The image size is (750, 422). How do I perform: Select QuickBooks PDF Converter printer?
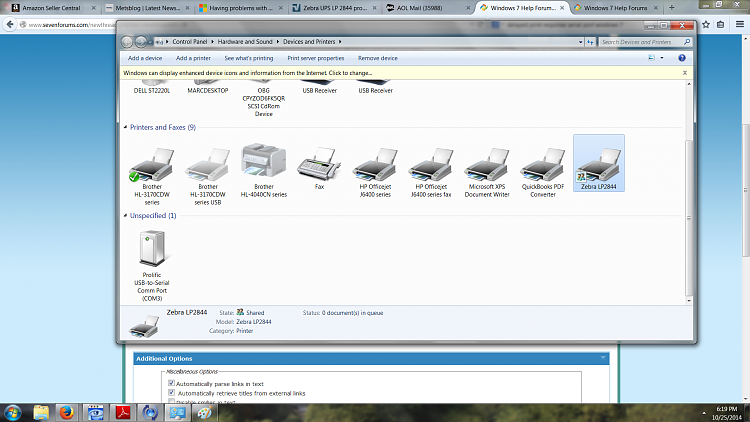pyautogui.click(x=543, y=172)
